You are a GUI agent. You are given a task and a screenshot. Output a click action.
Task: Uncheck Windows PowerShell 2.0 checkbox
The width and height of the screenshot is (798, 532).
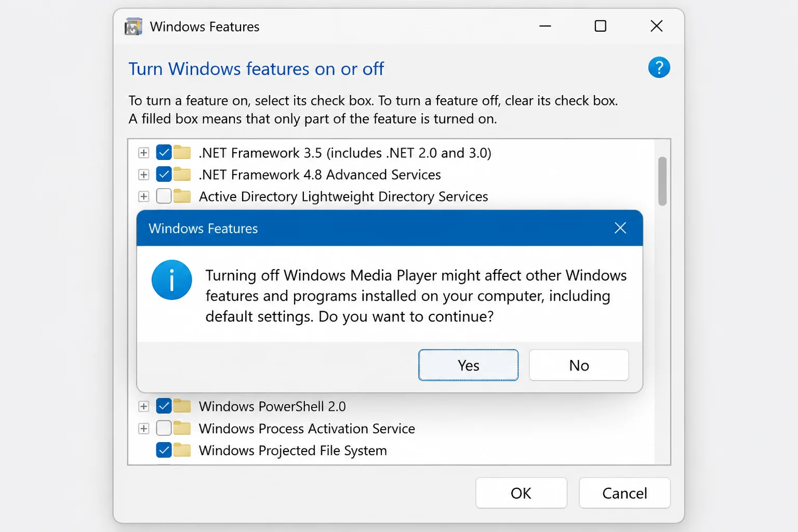click(164, 406)
